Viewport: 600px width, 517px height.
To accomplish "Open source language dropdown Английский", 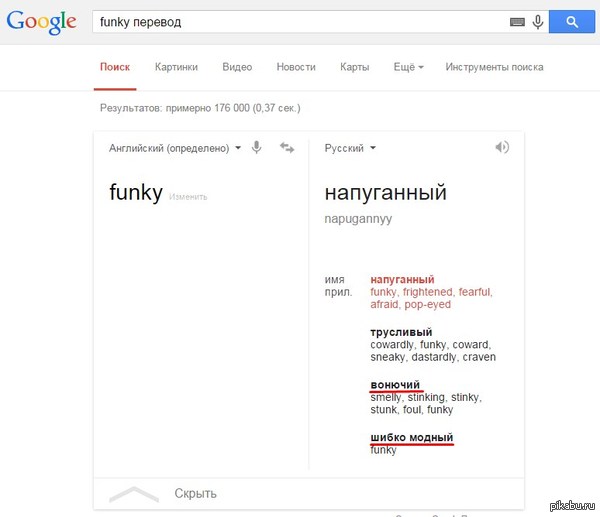I will pyautogui.click(x=175, y=148).
